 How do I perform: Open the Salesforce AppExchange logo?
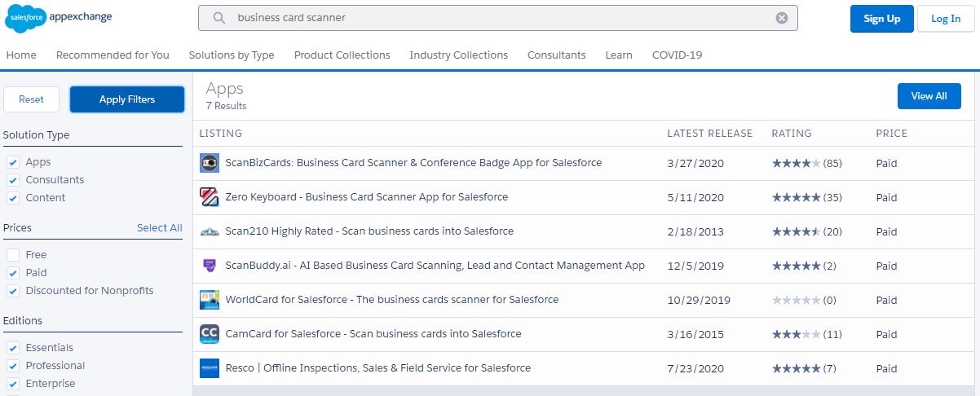pyautogui.click(x=59, y=17)
